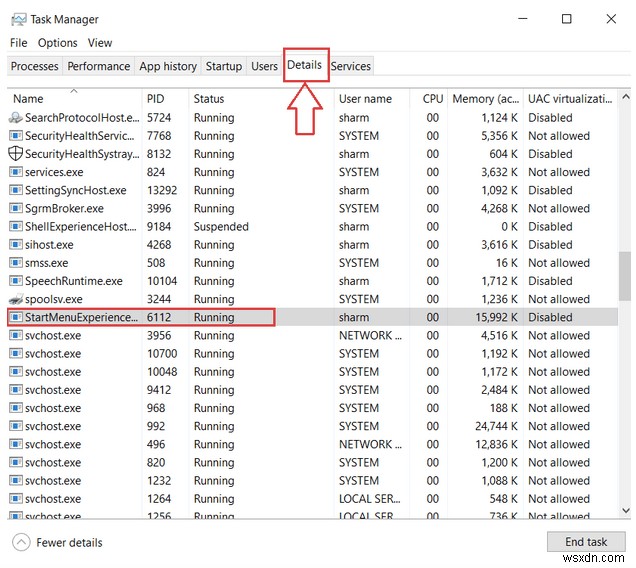Click icon of svchost.exe PID 820
The width and height of the screenshot is (636, 568).
click(x=15, y=463)
